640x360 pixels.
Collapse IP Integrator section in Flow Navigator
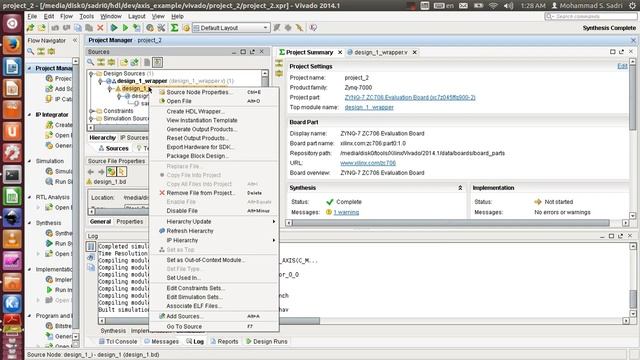pyautogui.click(x=29, y=115)
